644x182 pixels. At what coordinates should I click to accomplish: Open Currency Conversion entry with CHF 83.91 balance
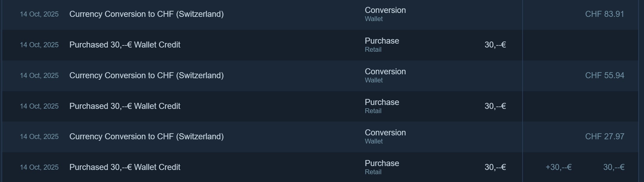[146, 14]
